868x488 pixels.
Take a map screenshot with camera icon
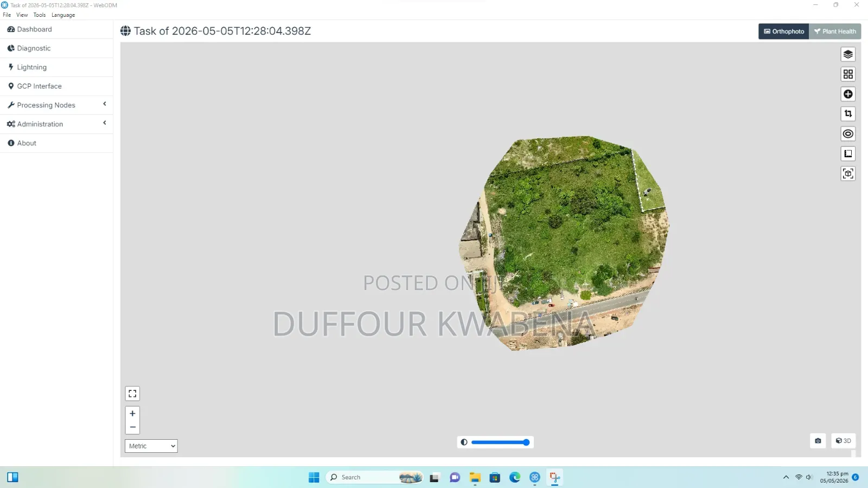(x=818, y=441)
